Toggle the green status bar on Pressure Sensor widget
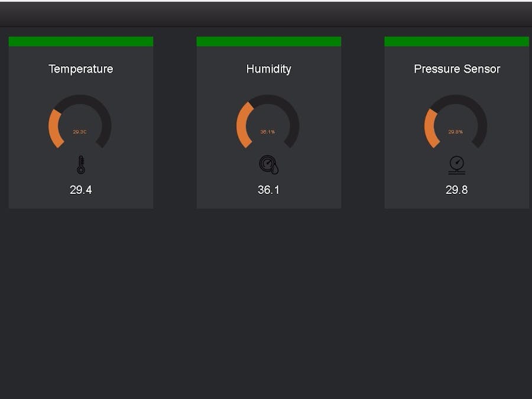This screenshot has width=532, height=399. pyautogui.click(x=457, y=41)
